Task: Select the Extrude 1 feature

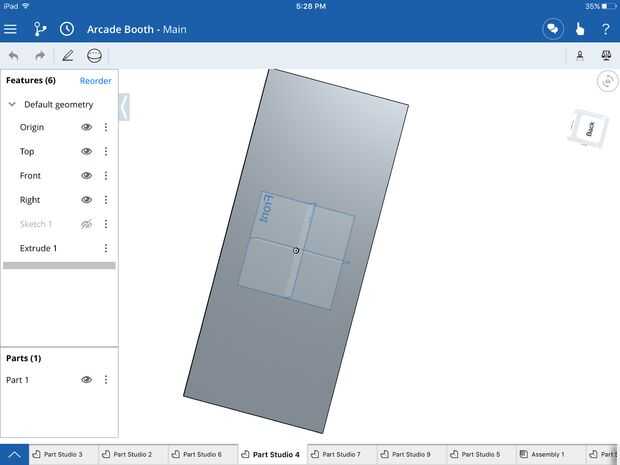Action: pyautogui.click(x=38, y=248)
